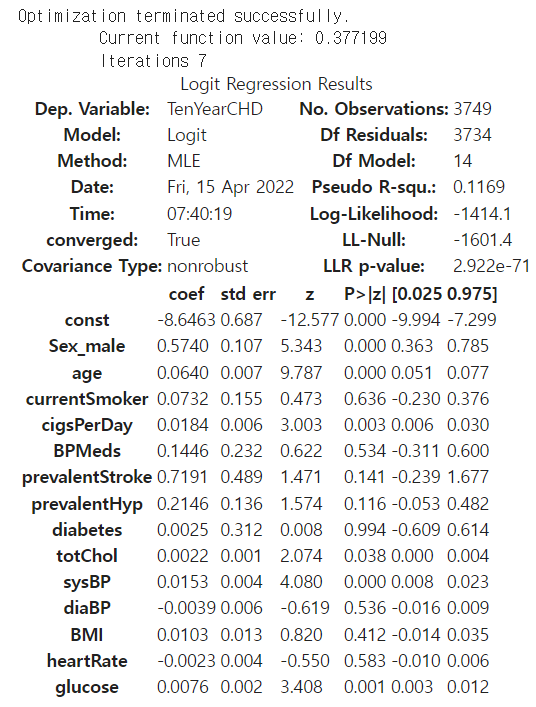
Task: Click cigsPerDay coefficient 0.0184
Action: point(183,425)
